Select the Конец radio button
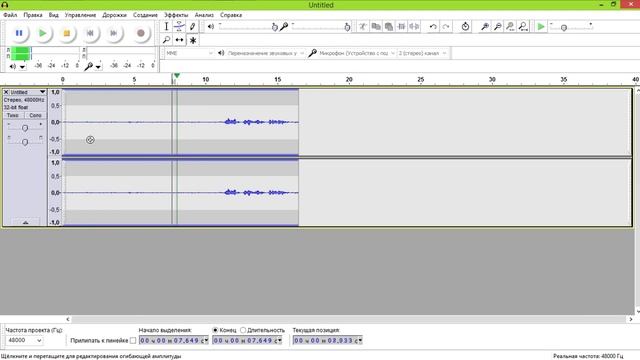 point(215,330)
